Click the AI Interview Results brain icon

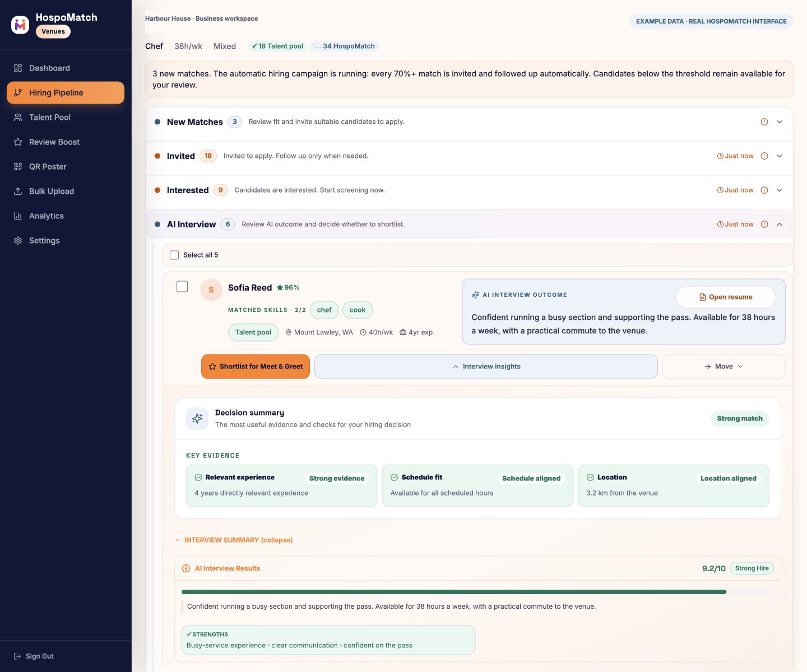point(186,568)
